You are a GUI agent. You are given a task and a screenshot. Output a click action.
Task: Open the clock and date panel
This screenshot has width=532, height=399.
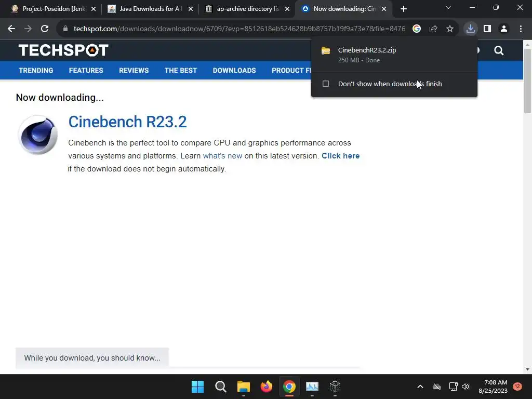click(x=493, y=387)
